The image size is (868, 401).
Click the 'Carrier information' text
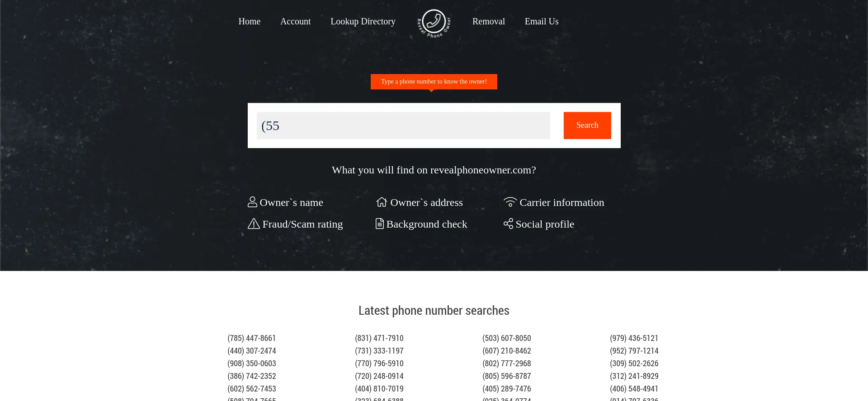562,202
